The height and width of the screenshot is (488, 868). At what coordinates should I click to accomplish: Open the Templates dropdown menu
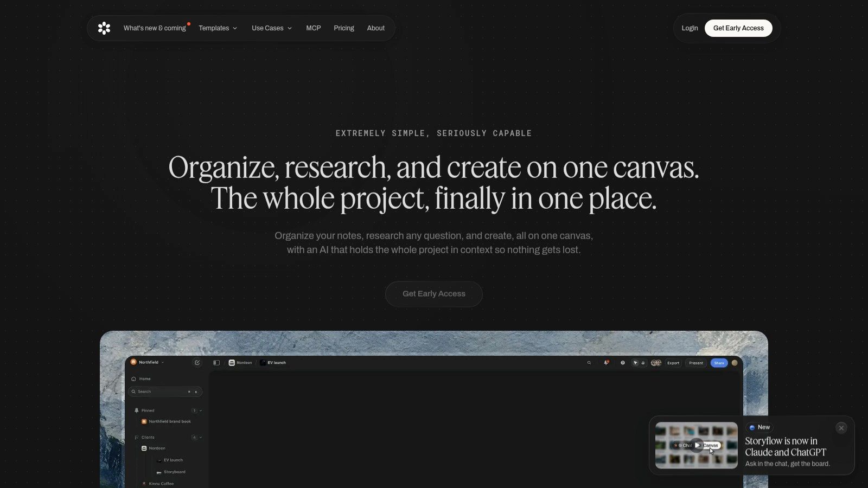(218, 28)
